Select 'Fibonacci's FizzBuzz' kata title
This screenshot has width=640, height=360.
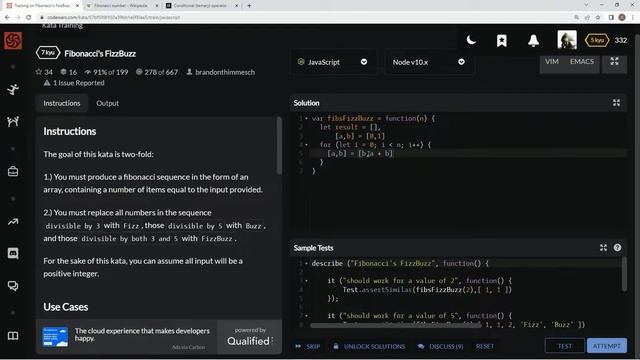click(x=100, y=53)
